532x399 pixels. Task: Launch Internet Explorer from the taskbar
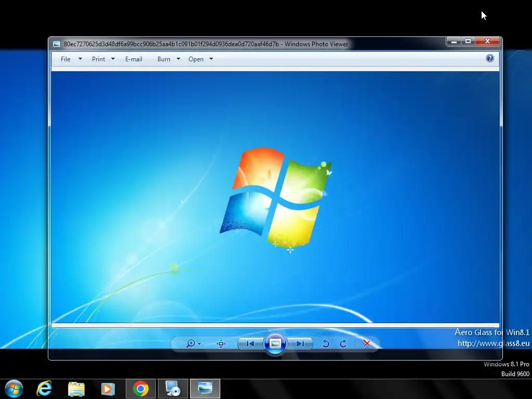coord(45,389)
